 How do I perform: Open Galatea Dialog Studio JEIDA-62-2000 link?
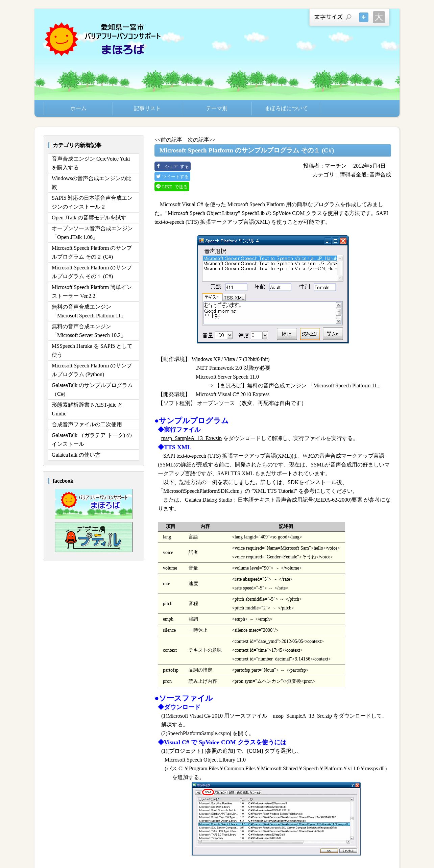(273, 500)
